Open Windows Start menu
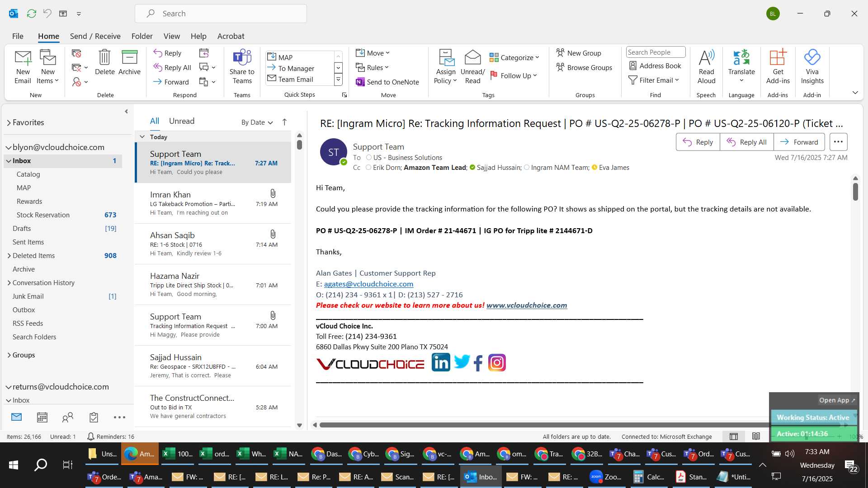 (14, 465)
